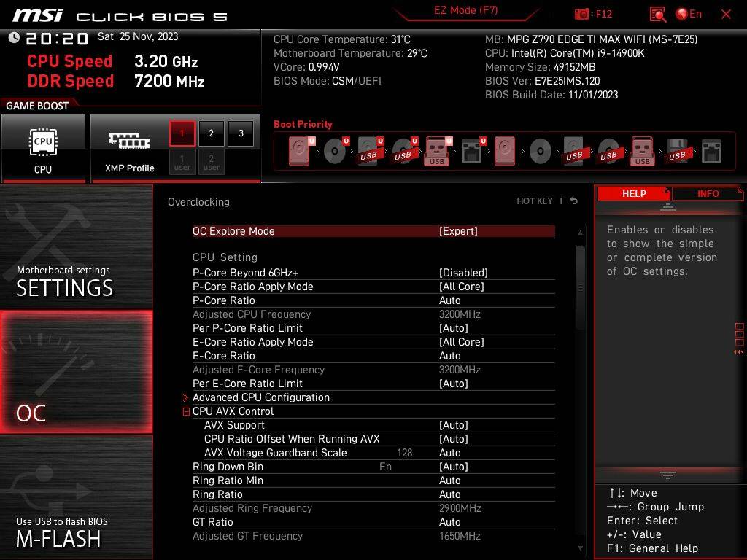The image size is (747, 560).
Task: Close the BIOS with the X button
Action: (726, 15)
